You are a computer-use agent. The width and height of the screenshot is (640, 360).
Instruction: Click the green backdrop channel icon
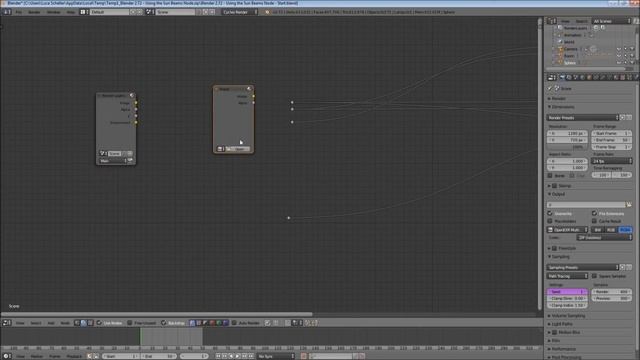[x=219, y=323]
